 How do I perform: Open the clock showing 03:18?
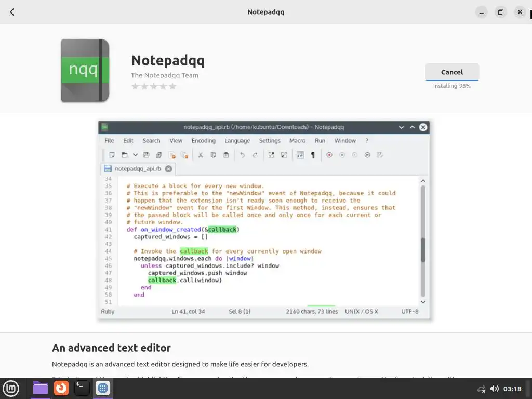[x=512, y=389]
